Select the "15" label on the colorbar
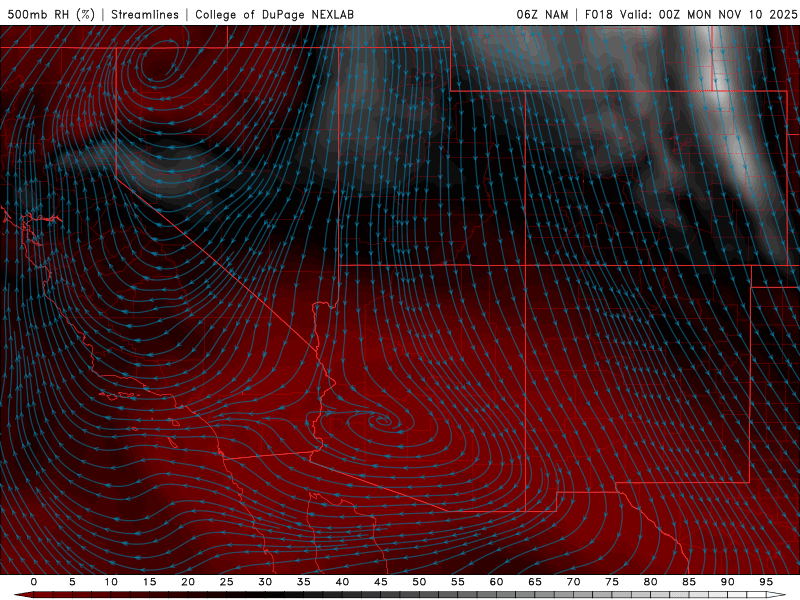 pos(149,582)
